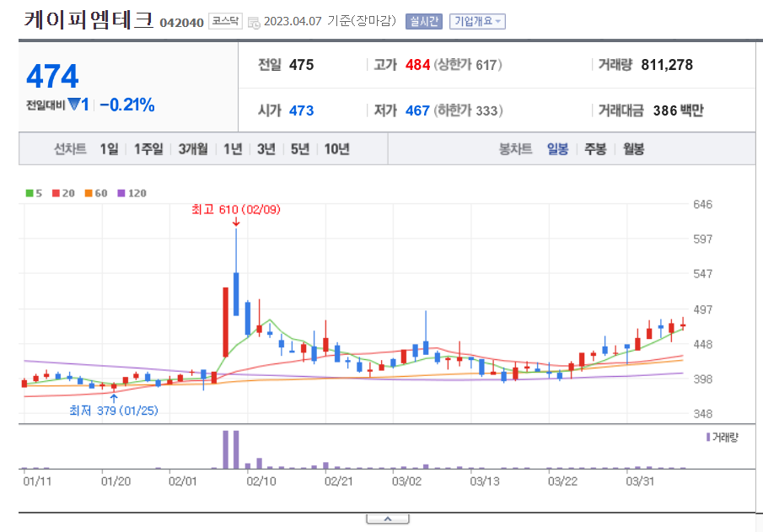
Task: Click the 케이피엠테크 stock name heading
Action: (89, 20)
